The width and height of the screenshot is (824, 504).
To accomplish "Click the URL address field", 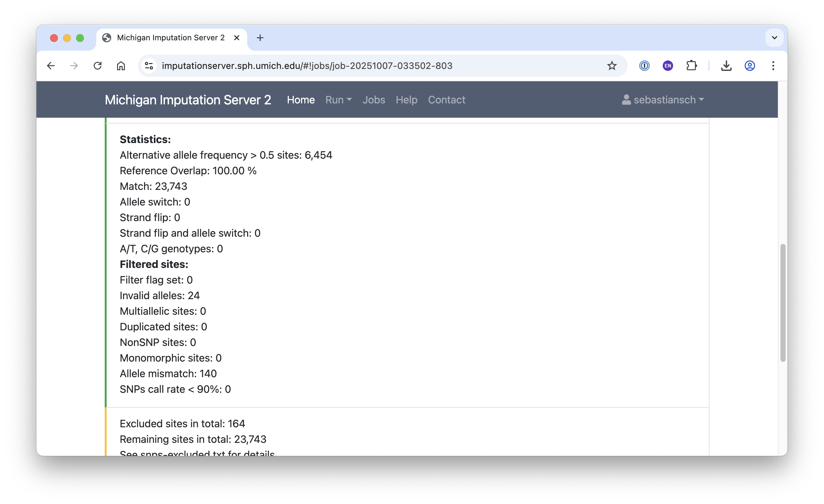I will click(368, 66).
